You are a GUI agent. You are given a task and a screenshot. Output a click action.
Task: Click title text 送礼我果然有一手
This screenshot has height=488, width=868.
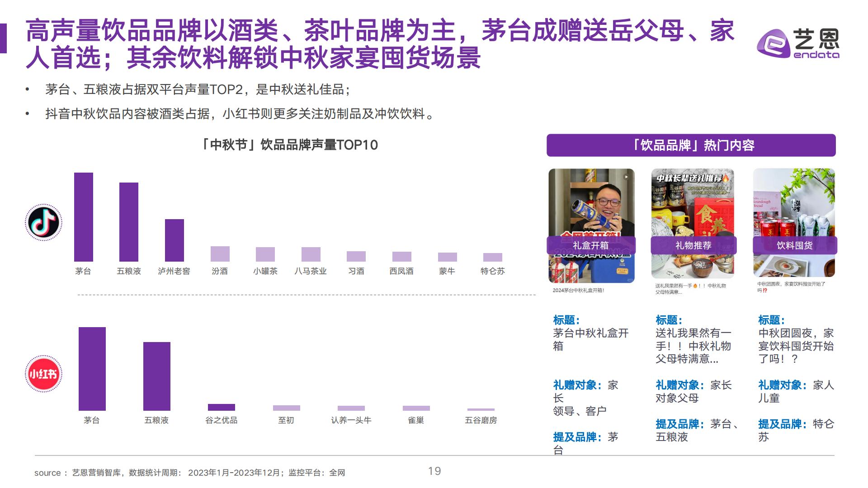pos(693,346)
